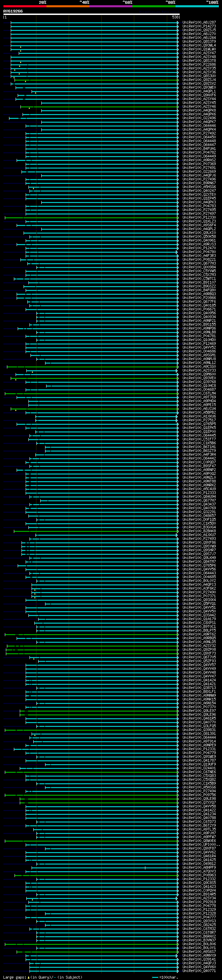Select the UniRef100_A4QPL1 label
This screenshot has height=980, width=222.
tap(199, 91)
